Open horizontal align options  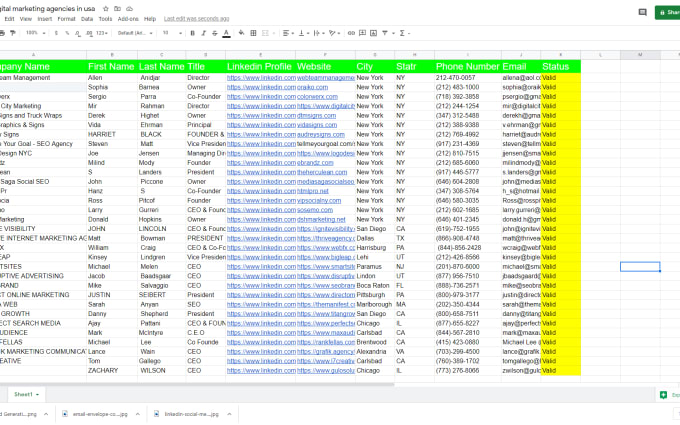point(286,33)
